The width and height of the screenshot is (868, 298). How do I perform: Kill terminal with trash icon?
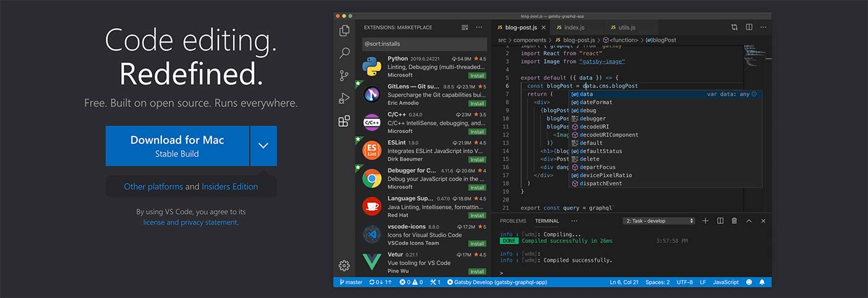[734, 221]
